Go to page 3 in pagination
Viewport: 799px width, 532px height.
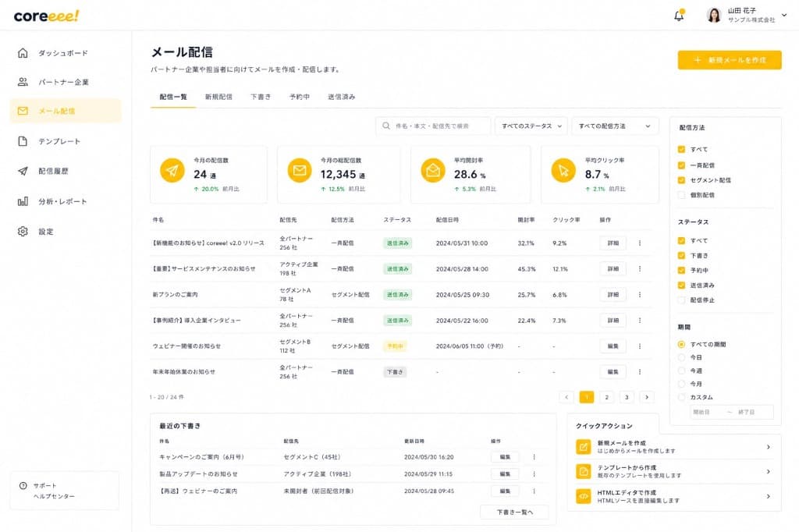627,397
